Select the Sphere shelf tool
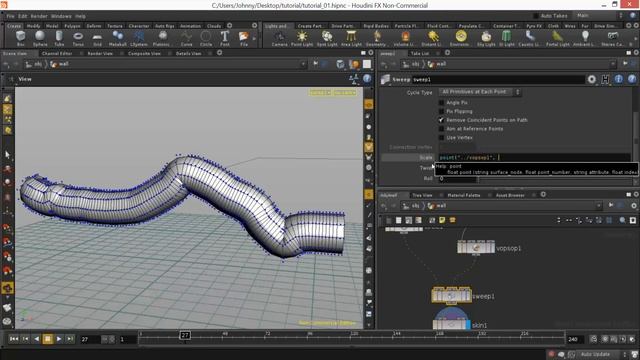This screenshot has width=640, height=360. pyautogui.click(x=40, y=38)
